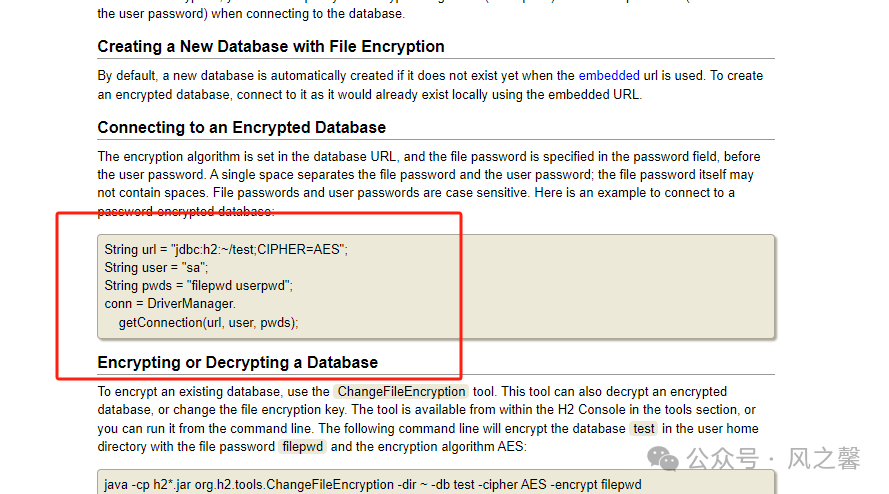
Task: Click the "Encrypting or Decrypting a Database" heading
Action: (238, 362)
